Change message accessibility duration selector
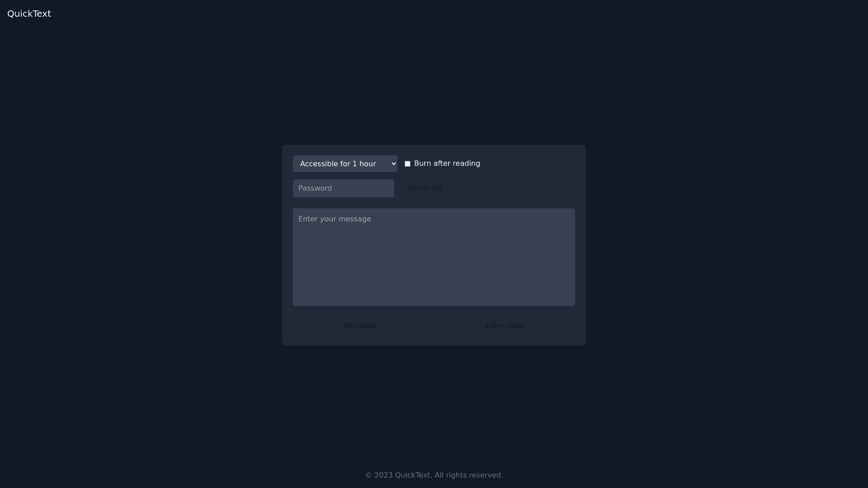Screen dimensions: 868x488 click(345, 164)
